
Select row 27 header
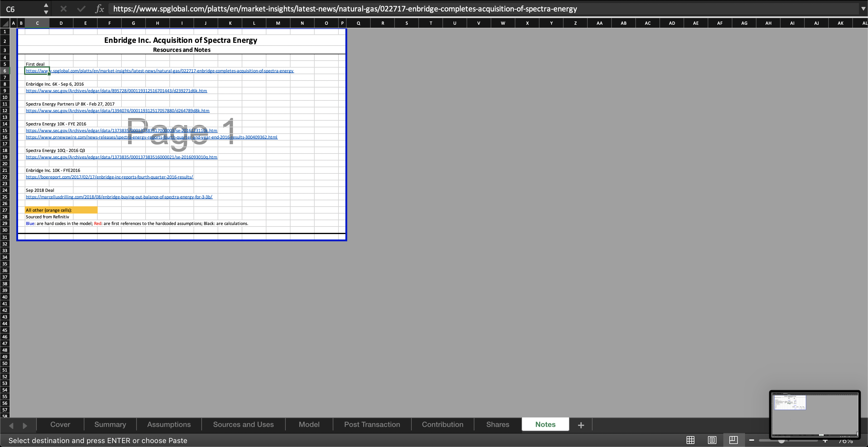[5, 210]
